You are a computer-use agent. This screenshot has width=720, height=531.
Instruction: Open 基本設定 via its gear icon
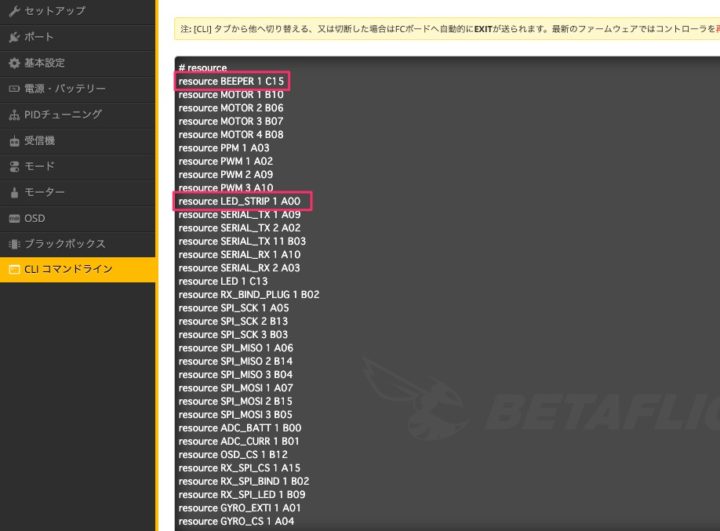click(13, 63)
